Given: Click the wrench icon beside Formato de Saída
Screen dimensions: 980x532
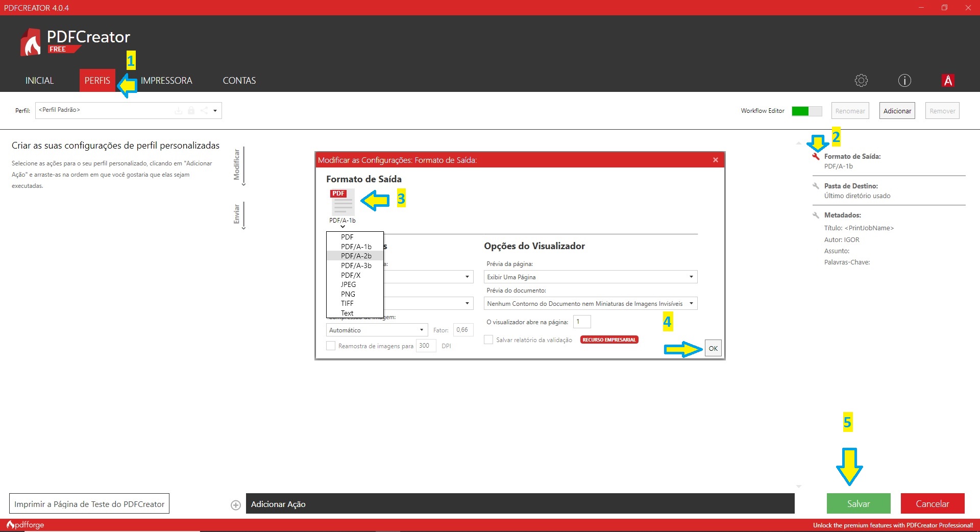Looking at the screenshot, I should [x=816, y=157].
